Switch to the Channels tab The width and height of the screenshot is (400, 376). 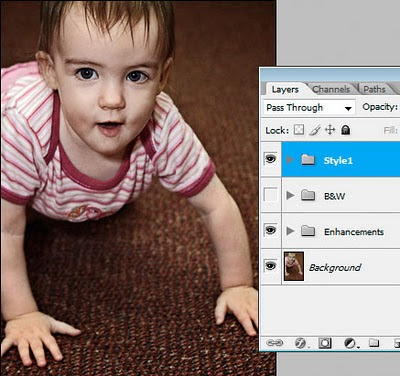click(331, 89)
